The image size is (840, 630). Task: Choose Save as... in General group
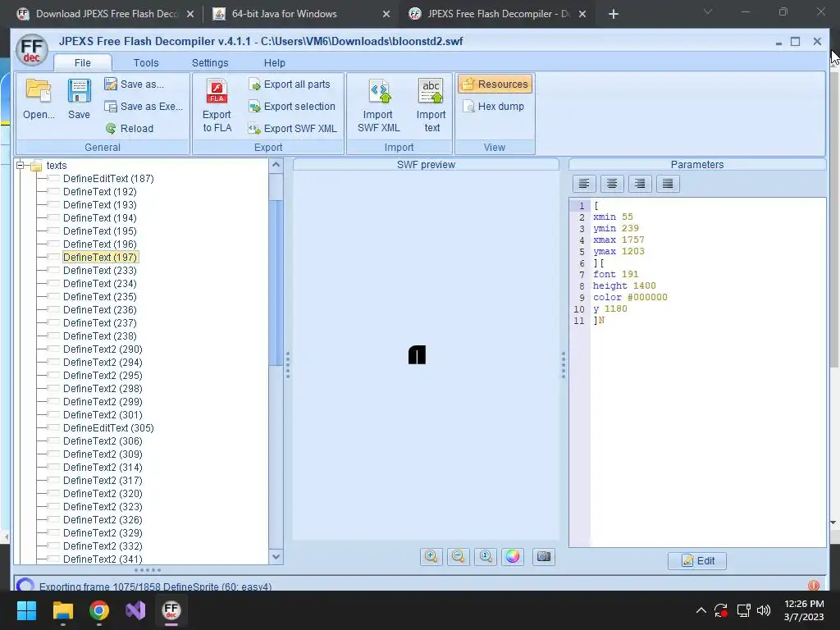pyautogui.click(x=135, y=84)
